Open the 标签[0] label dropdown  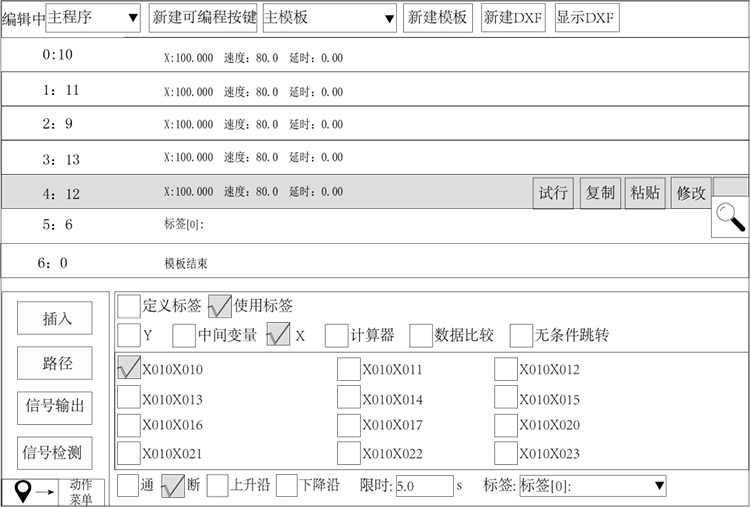(x=592, y=486)
